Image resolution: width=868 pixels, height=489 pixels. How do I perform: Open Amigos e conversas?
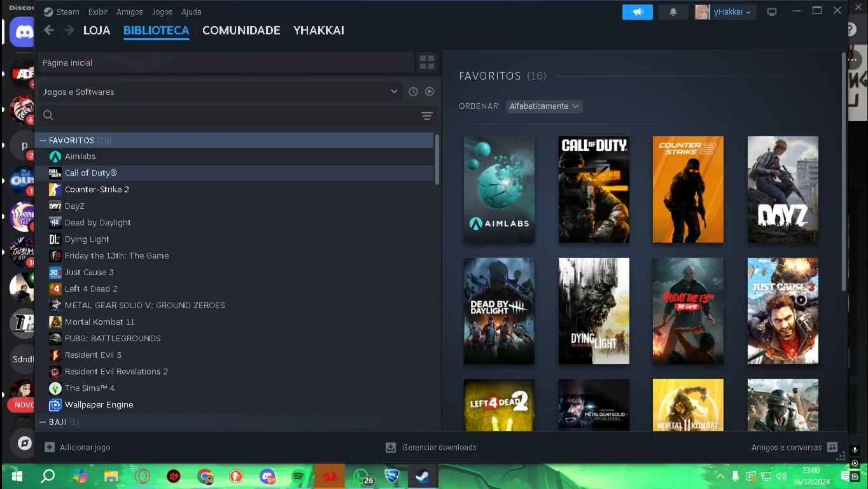[x=794, y=448]
